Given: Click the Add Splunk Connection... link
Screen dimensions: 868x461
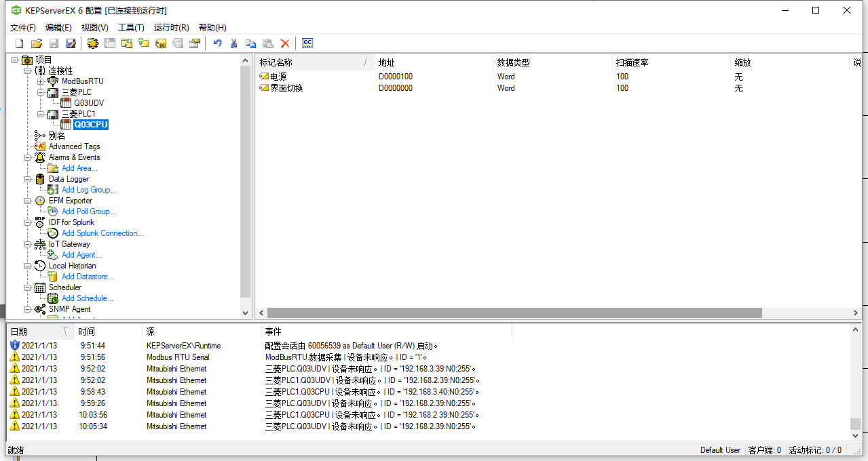Looking at the screenshot, I should click(102, 233).
